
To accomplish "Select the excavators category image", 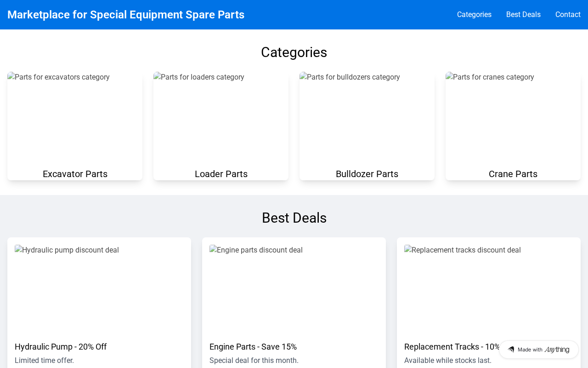I will tap(75, 118).
